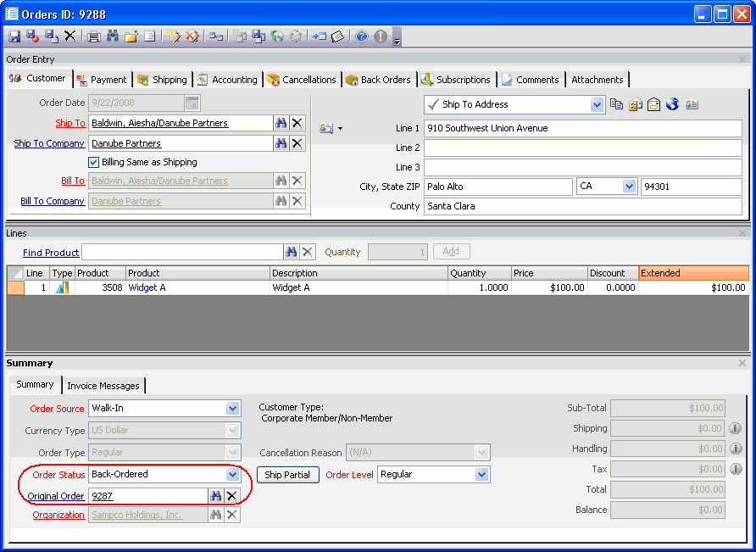This screenshot has height=552, width=756.
Task: Open the Subscriptions tab
Action: pyautogui.click(x=457, y=80)
